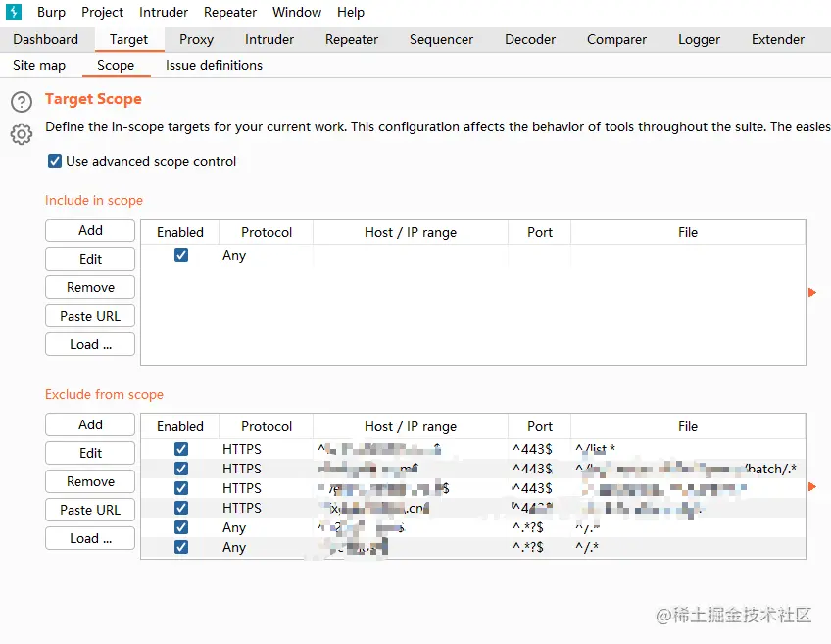Open the Repeater menu in menu bar

tap(230, 12)
